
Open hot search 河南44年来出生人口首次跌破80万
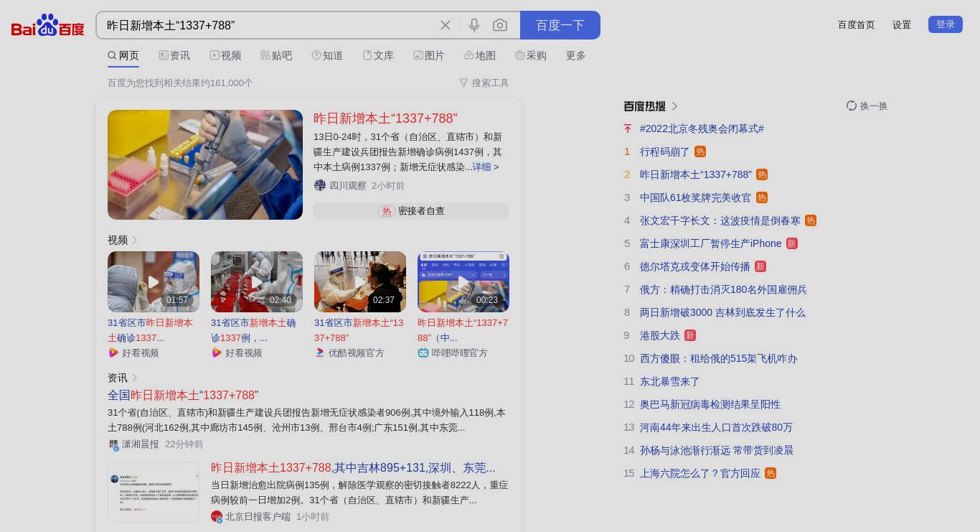(716, 427)
